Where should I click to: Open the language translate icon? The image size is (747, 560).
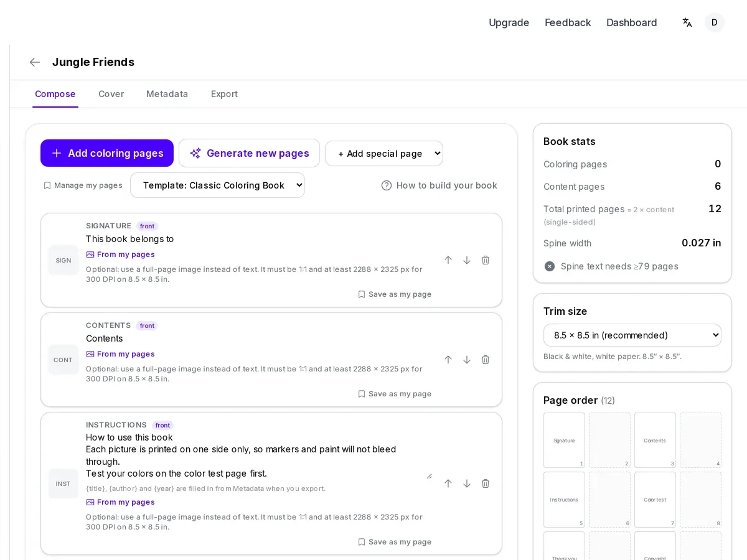687,22
